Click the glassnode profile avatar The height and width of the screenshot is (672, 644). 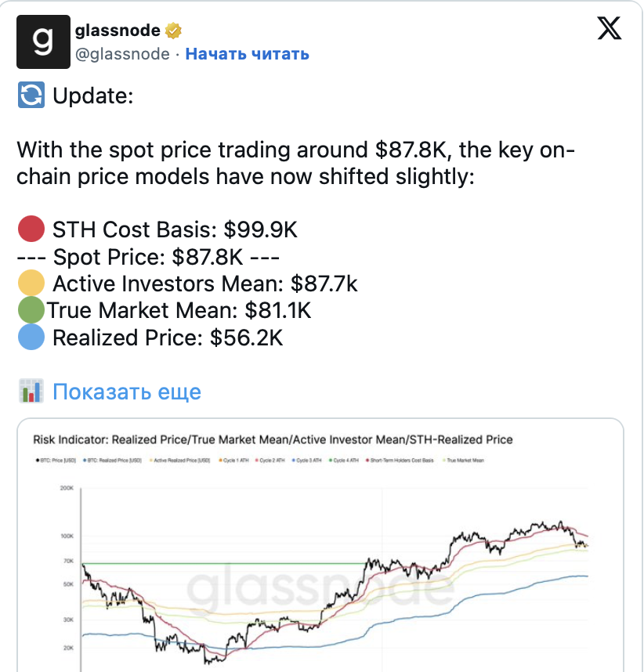42,42
